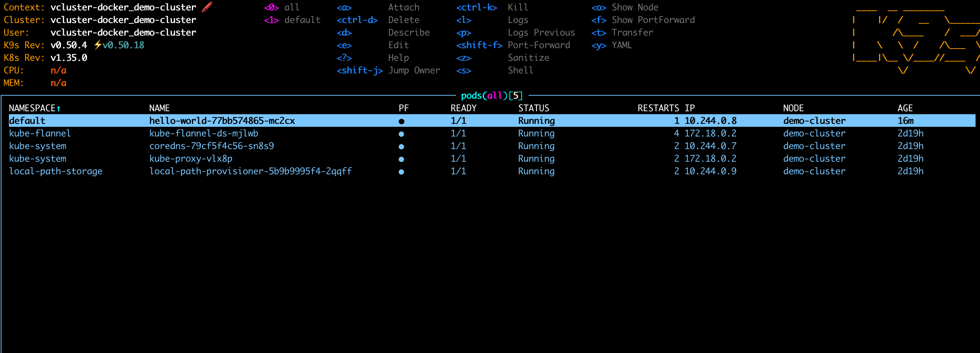The height and width of the screenshot is (353, 980).
Task: Select pod hello-world-77bb574865-mc2cx
Action: (222, 121)
